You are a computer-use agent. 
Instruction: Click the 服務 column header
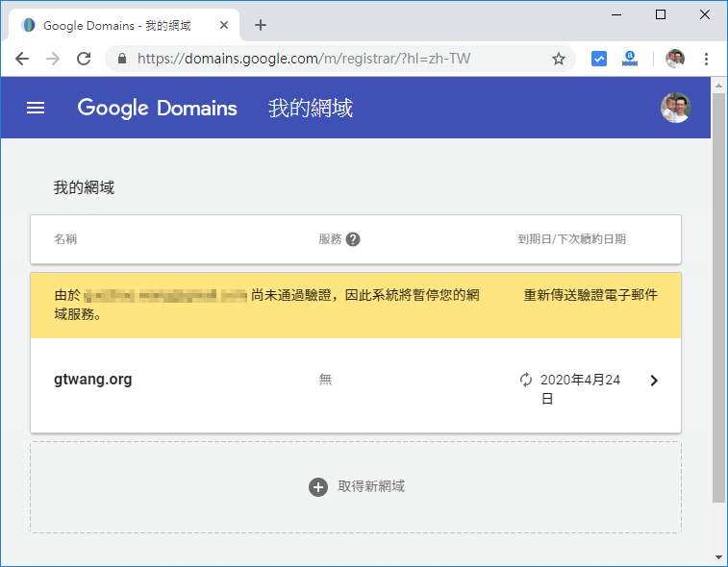coord(330,239)
